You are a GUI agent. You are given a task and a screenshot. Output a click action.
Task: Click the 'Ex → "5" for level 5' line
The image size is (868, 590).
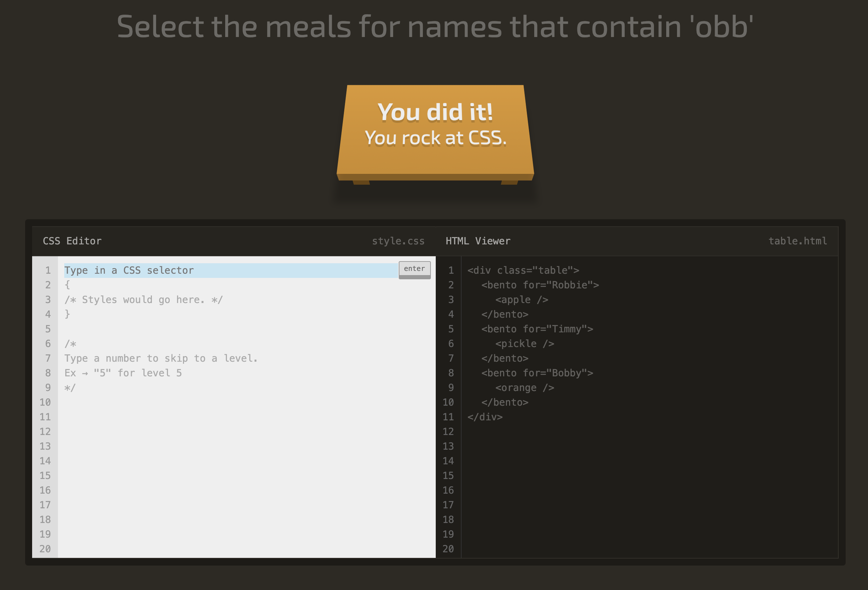[x=123, y=373]
